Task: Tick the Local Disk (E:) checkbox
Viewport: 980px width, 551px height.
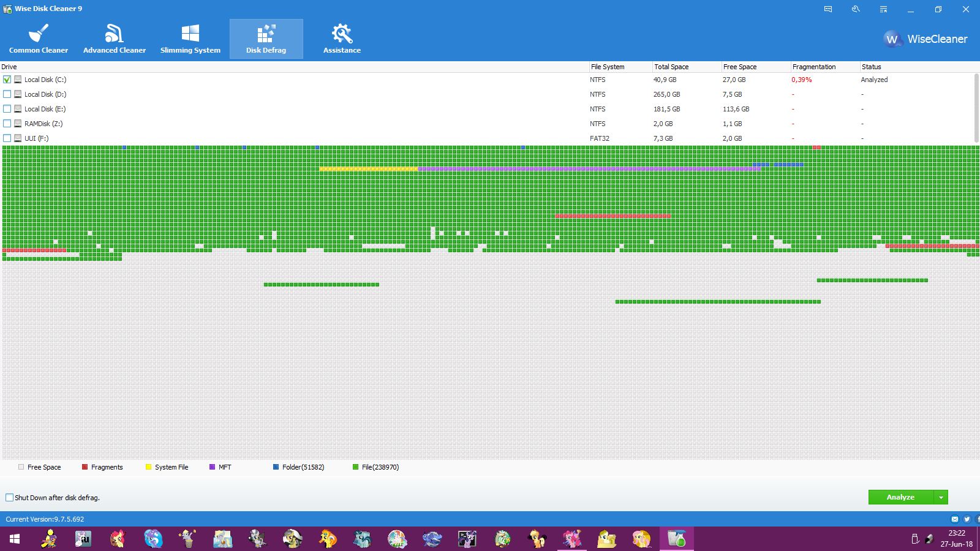Action: (7, 109)
